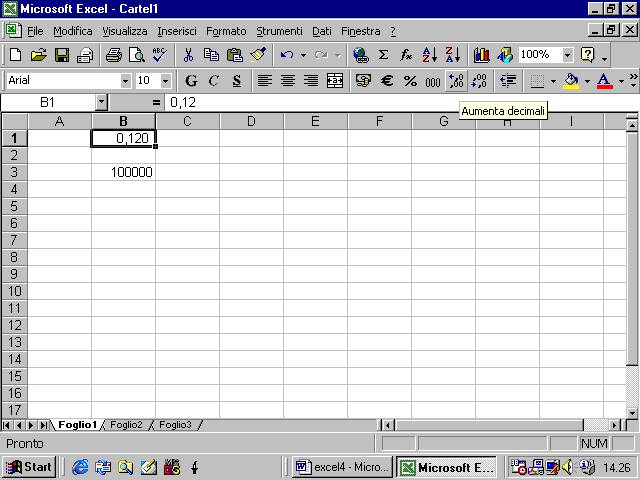Click Aumenta decimali button
Viewport: 640px width, 480px height.
(456, 80)
